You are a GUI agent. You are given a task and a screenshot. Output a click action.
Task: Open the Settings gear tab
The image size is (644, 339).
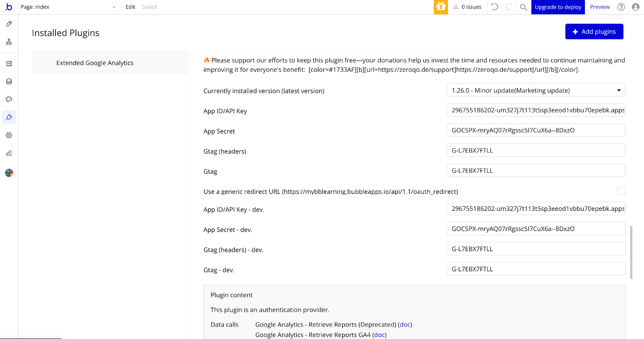[x=9, y=135]
